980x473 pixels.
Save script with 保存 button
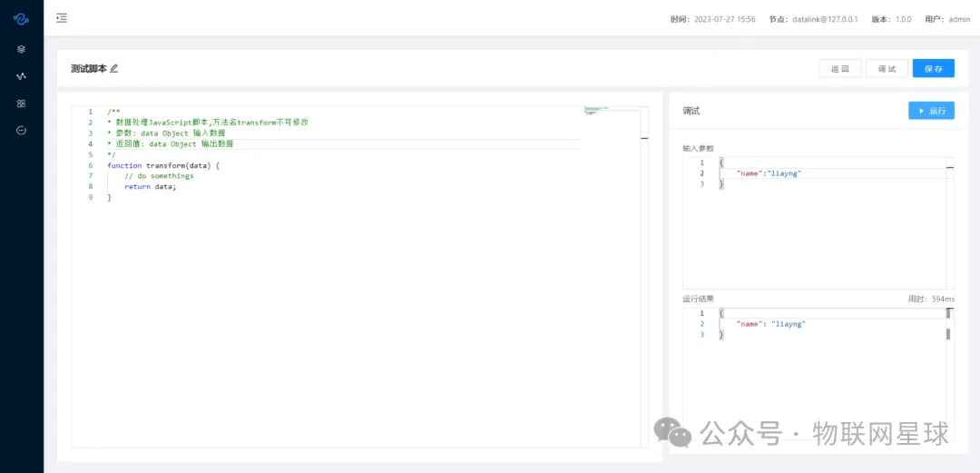point(933,69)
